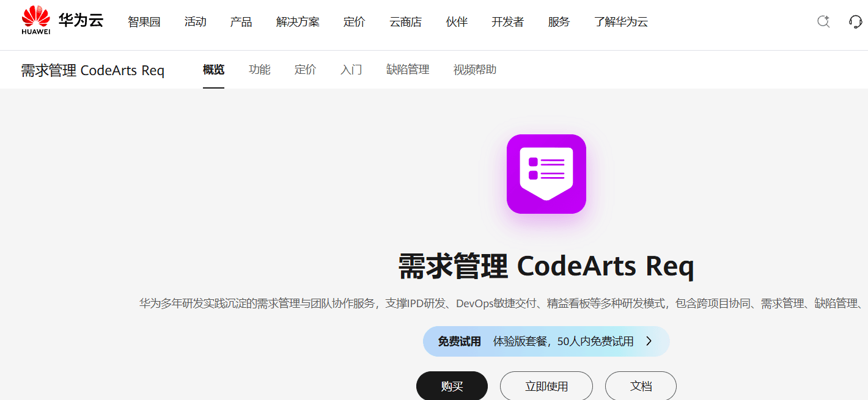
Task: Go to 定价 in top navigation
Action: 355,22
